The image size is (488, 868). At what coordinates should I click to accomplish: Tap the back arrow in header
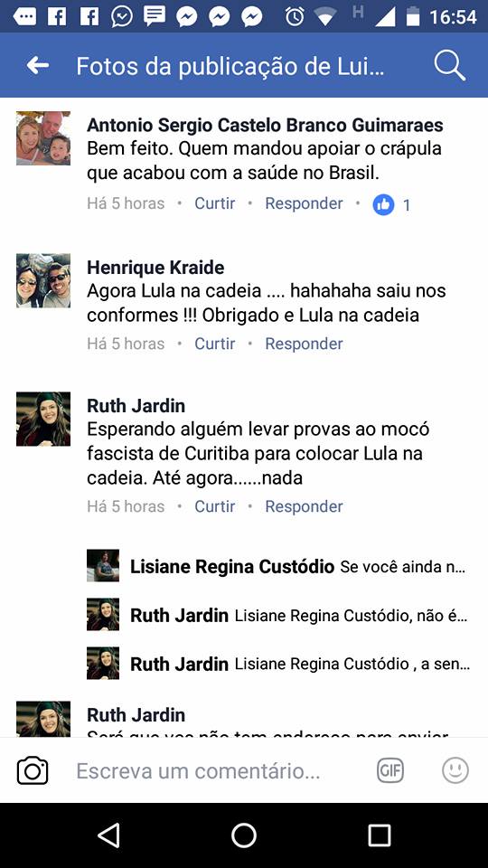(38, 66)
